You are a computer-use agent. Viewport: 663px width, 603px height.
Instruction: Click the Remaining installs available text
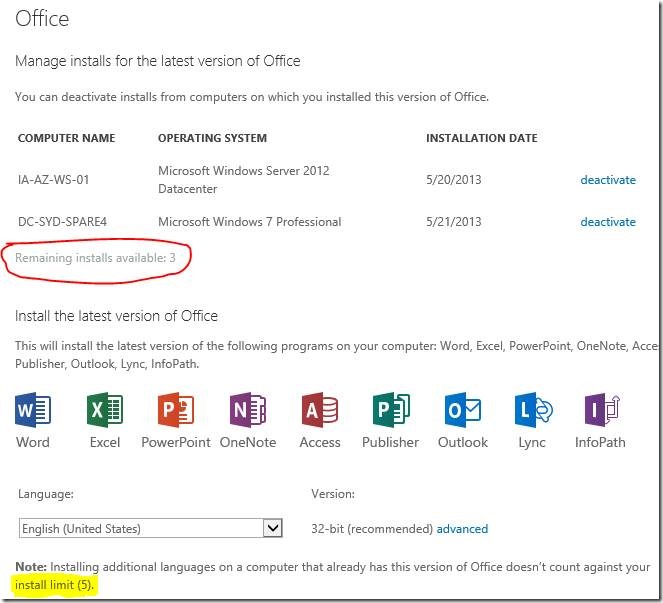[x=96, y=258]
